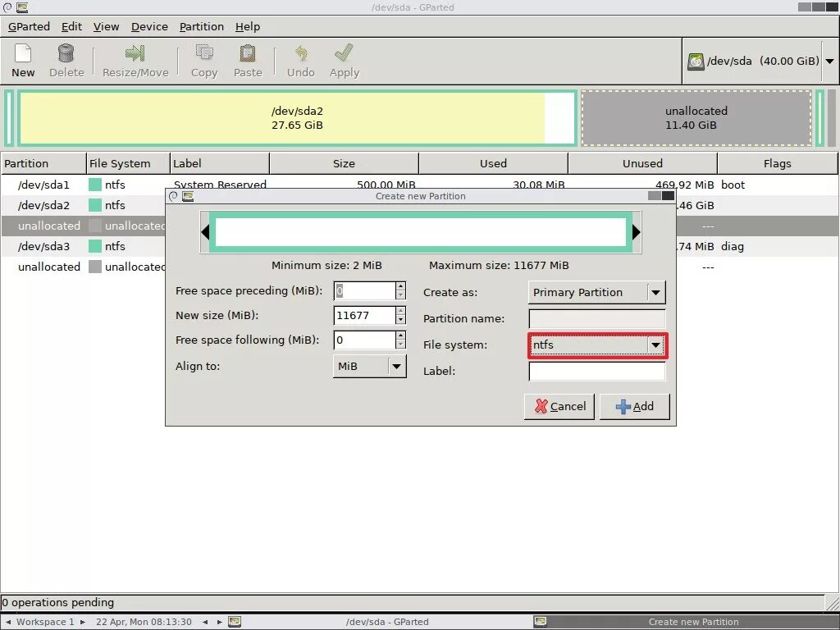
Task: Open the Partition menu
Action: pyautogui.click(x=202, y=27)
